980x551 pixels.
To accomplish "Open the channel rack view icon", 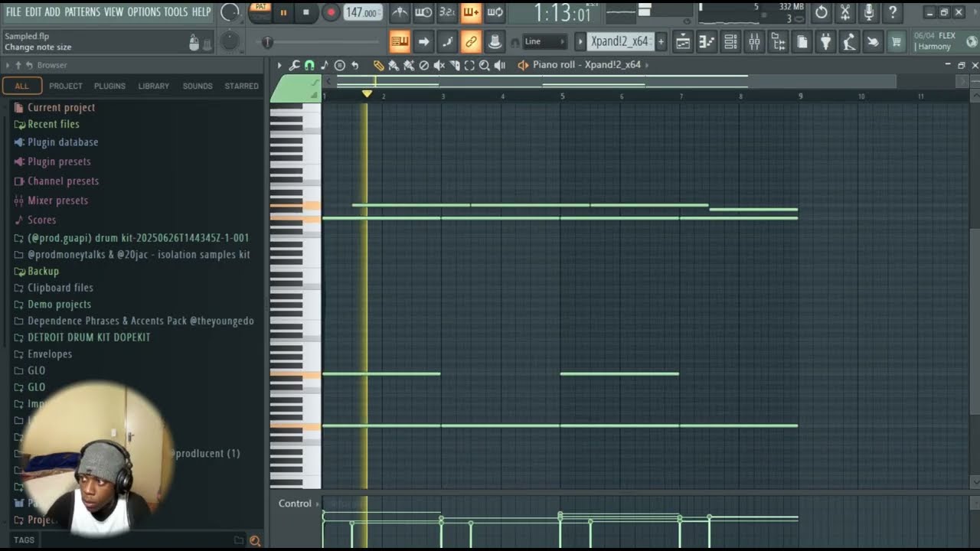I will (730, 42).
